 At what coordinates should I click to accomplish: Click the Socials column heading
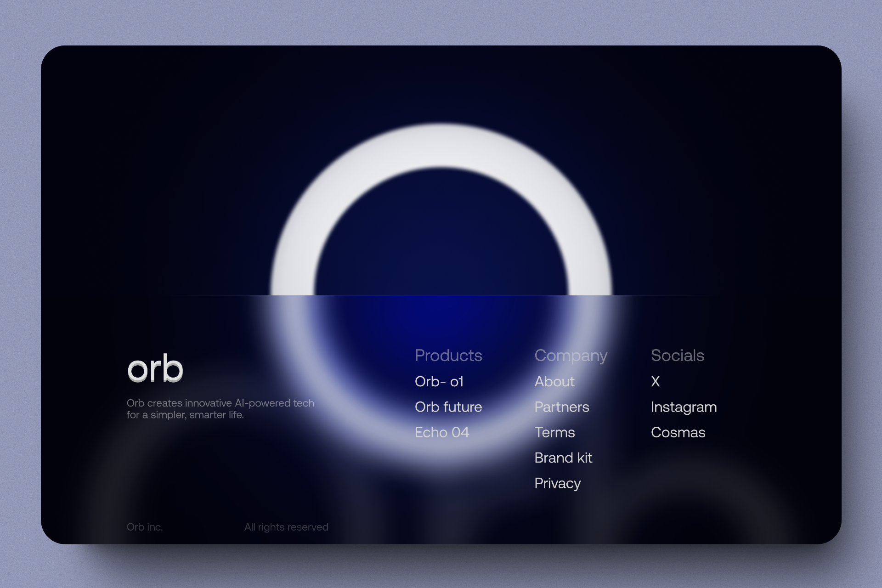(x=678, y=355)
